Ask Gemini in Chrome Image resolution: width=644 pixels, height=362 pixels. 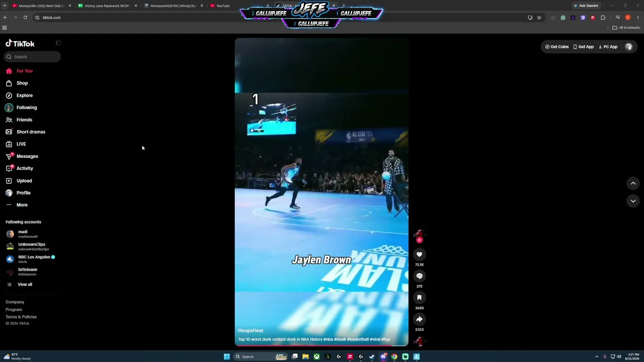586,6
